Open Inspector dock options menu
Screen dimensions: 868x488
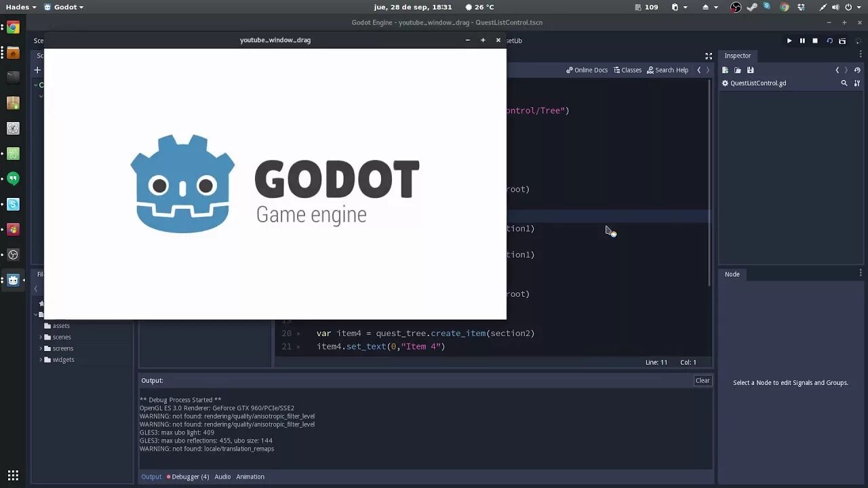coord(861,55)
